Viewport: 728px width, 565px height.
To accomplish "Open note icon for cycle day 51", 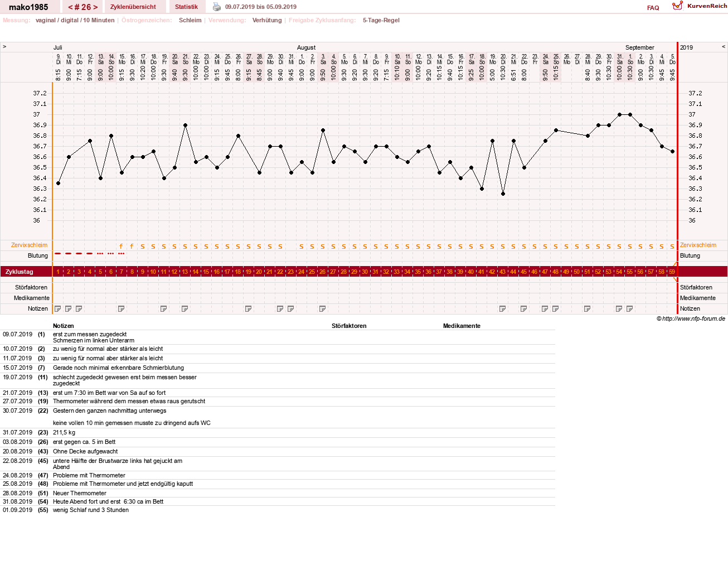I will pos(588,308).
